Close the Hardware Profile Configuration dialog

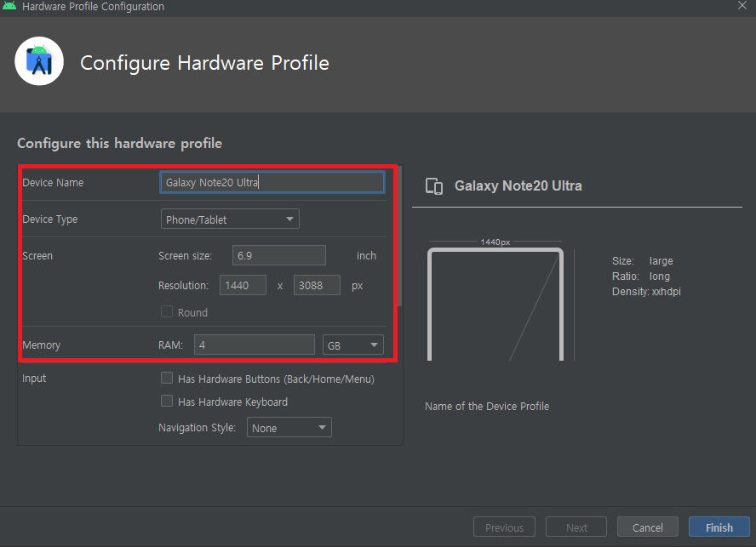click(x=742, y=6)
